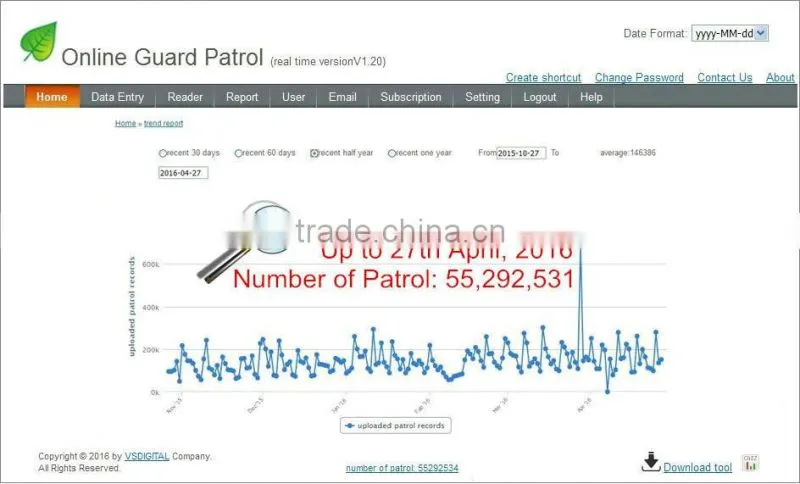Select the recent 60 days option
Image resolution: width=800 pixels, height=484 pixels.
pyautogui.click(x=238, y=153)
